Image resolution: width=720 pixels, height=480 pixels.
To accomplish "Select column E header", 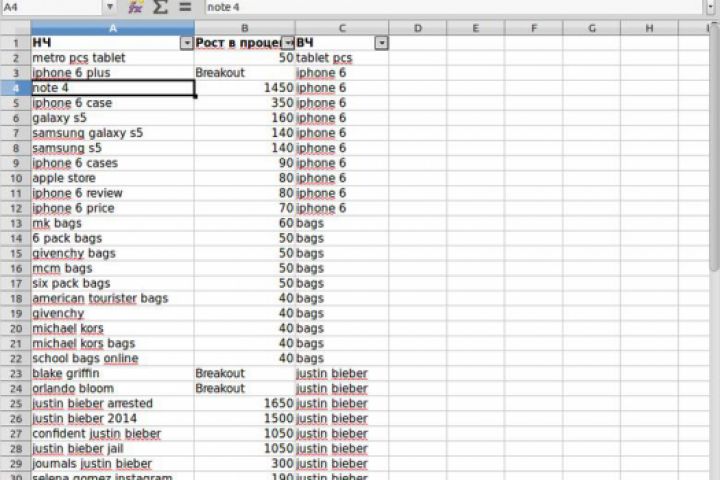I will (475, 28).
